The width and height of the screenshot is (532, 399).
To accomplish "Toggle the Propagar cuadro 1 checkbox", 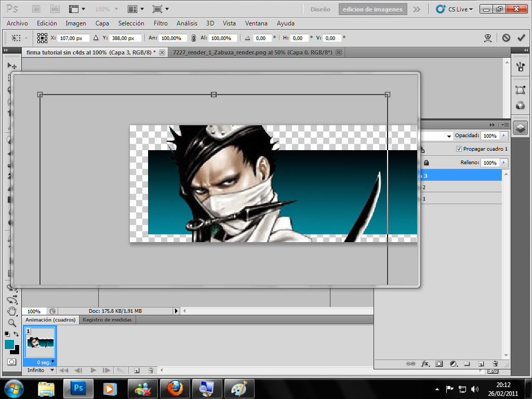I will pos(459,149).
